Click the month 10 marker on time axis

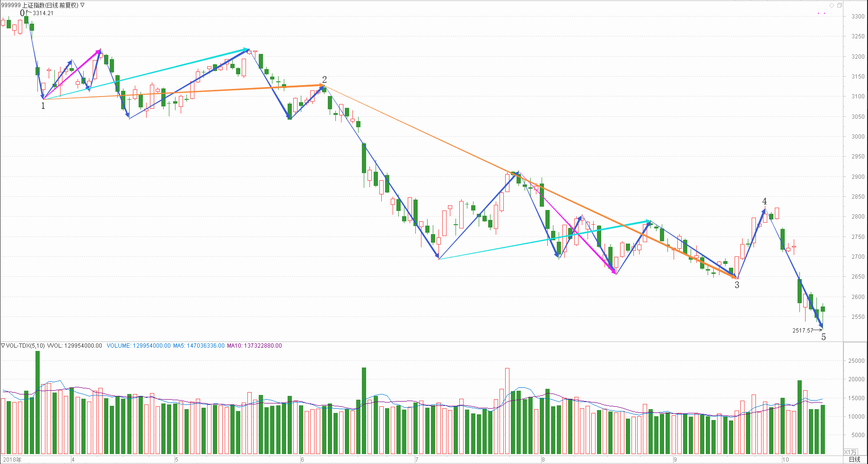786,459
